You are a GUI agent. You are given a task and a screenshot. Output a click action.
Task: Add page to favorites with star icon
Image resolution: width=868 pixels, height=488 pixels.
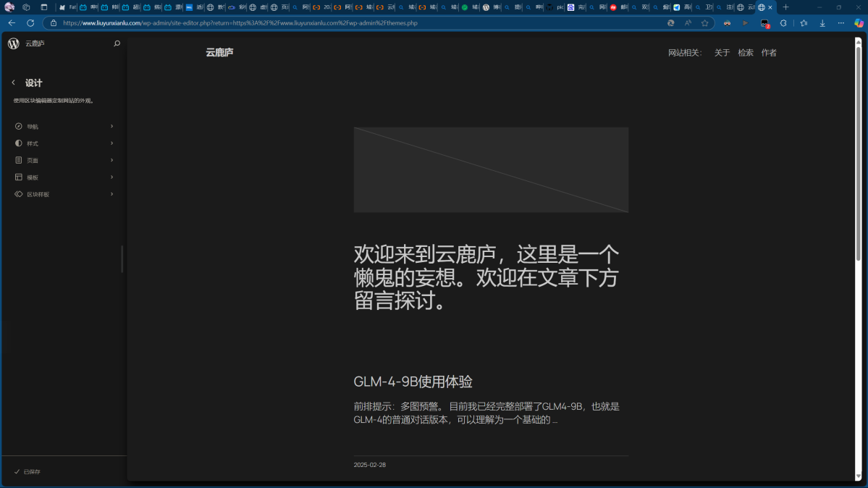(x=704, y=23)
